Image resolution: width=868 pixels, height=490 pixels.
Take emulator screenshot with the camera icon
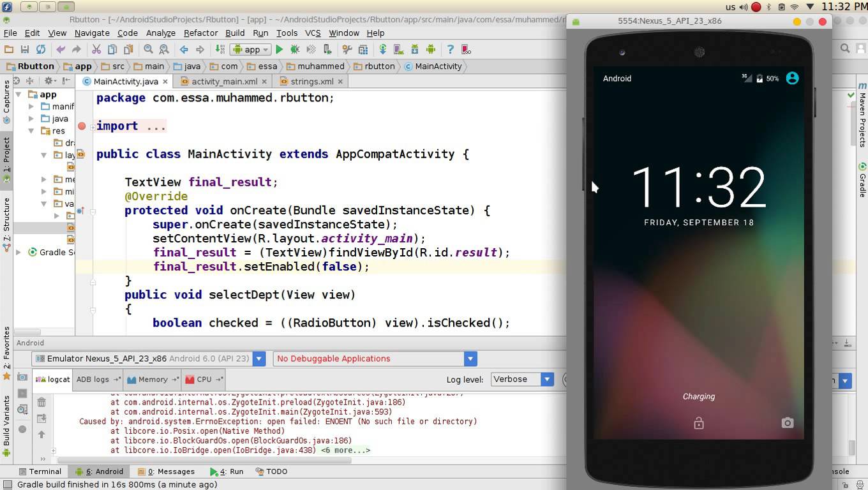coord(787,423)
